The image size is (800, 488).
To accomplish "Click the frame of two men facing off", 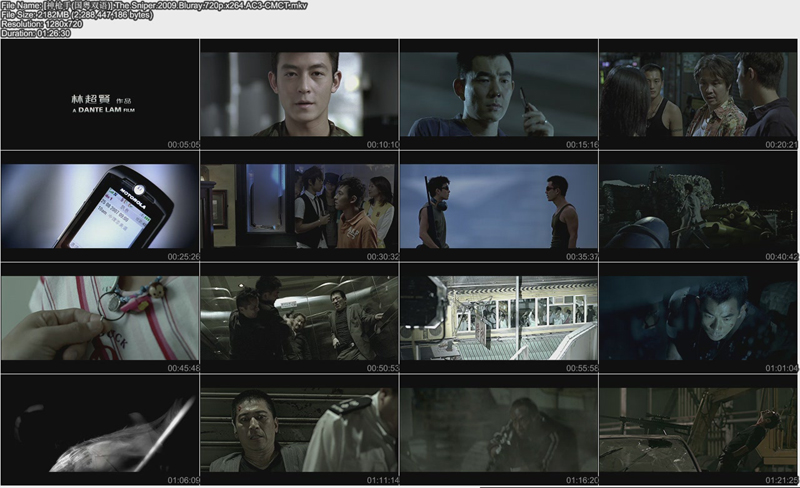I will 499,206.
